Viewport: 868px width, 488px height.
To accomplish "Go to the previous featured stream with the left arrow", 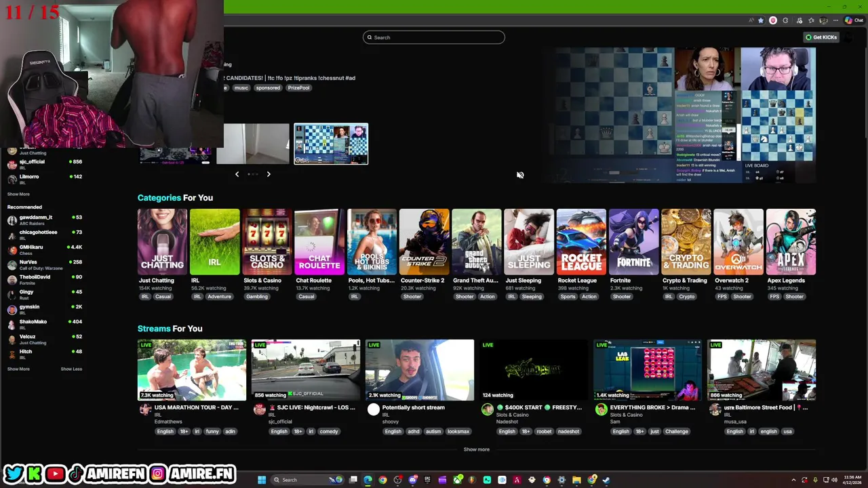I will click(237, 174).
